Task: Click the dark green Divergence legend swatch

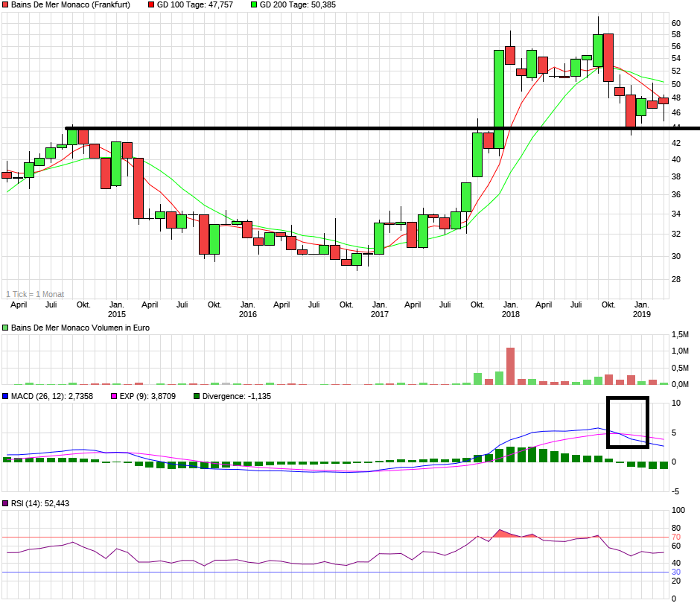Action: pos(197,396)
